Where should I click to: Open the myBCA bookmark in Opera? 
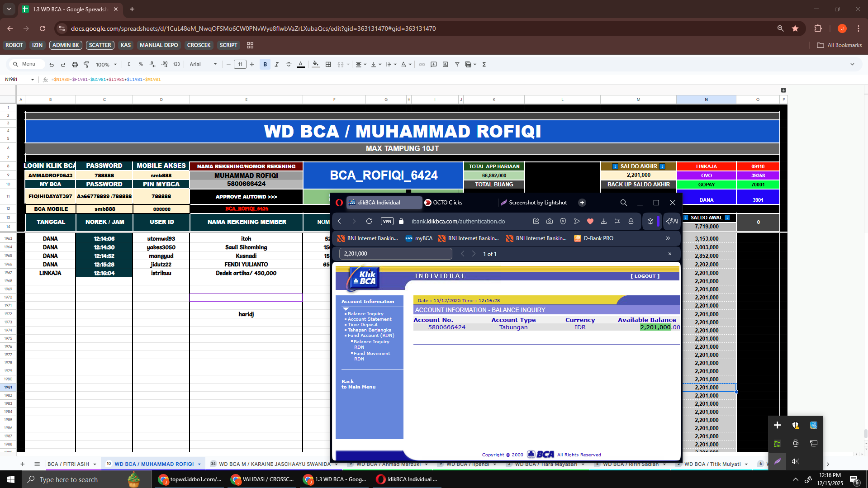[x=419, y=238]
